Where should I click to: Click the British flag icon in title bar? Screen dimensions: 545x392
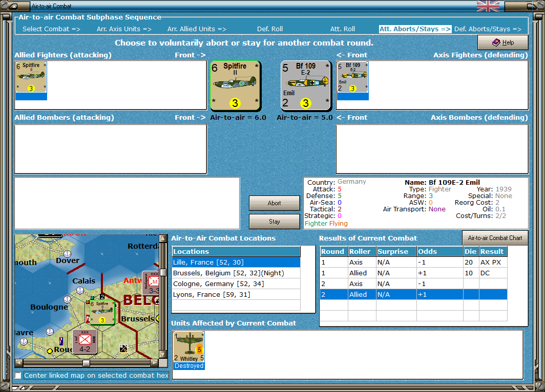point(488,6)
